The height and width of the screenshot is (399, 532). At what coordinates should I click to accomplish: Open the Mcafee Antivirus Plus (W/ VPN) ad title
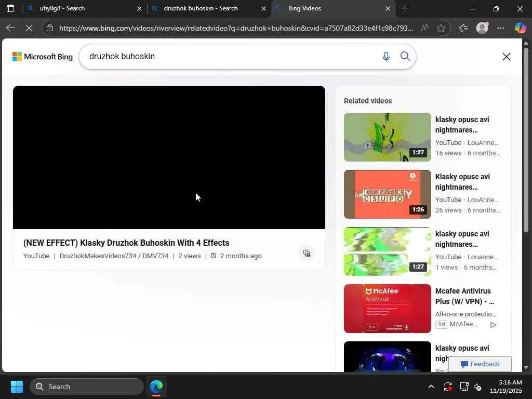(464, 296)
